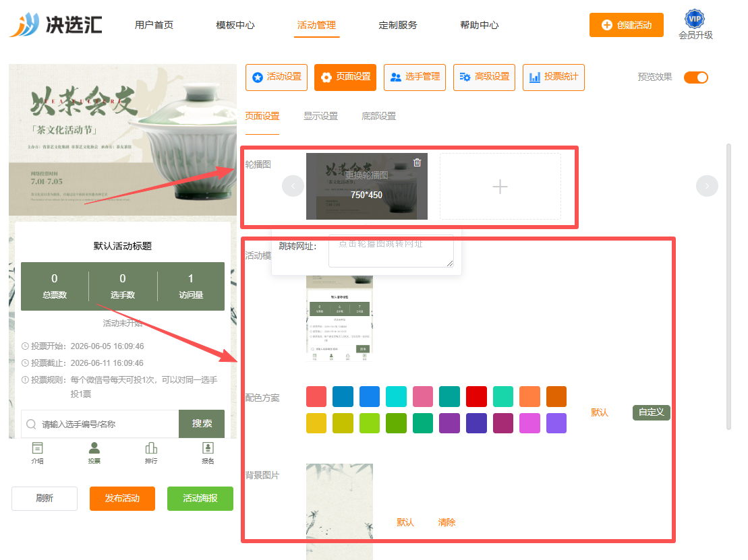Image resolution: width=748 pixels, height=560 pixels.
Task: Open the 页面设置 orange section button
Action: [x=345, y=77]
